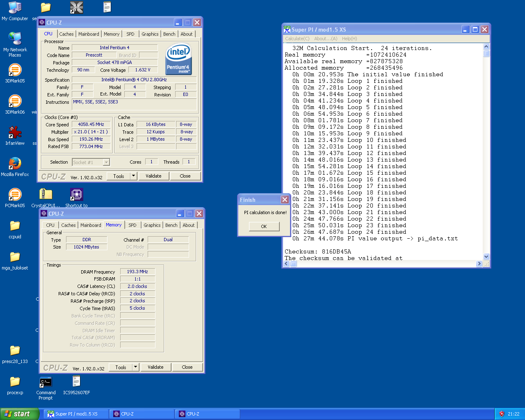The height and width of the screenshot is (420, 525).
Task: Click the Close text button in the Processor CPU-Z window
Action: (x=185, y=176)
